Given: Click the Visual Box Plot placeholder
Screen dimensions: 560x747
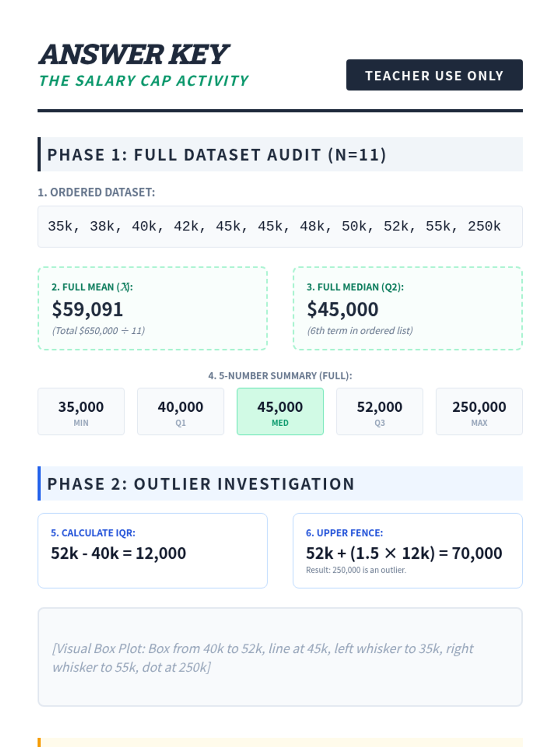Looking at the screenshot, I should [x=280, y=657].
